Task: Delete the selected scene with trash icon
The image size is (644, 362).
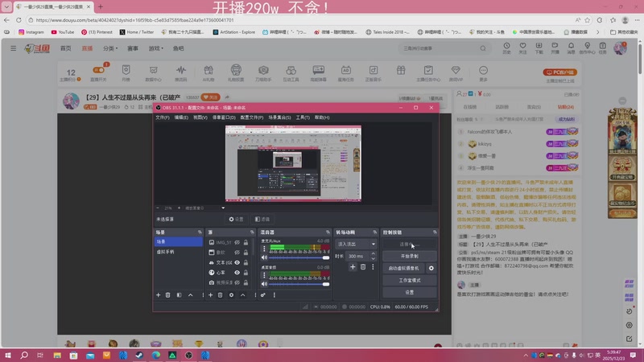Action: (168, 295)
